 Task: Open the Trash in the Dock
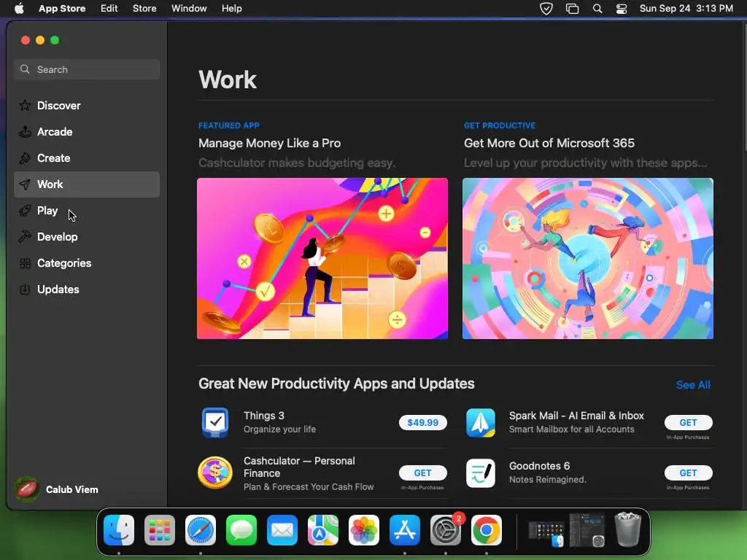point(628,529)
